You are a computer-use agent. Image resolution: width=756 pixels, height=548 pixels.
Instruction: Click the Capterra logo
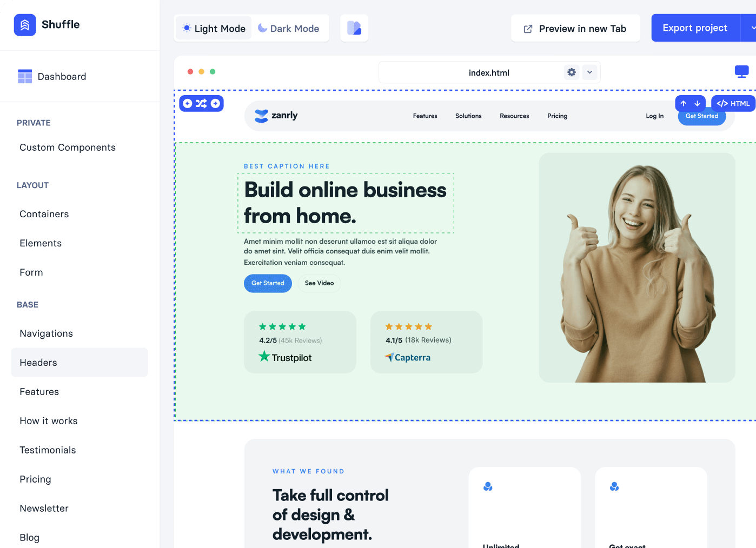pyautogui.click(x=408, y=357)
